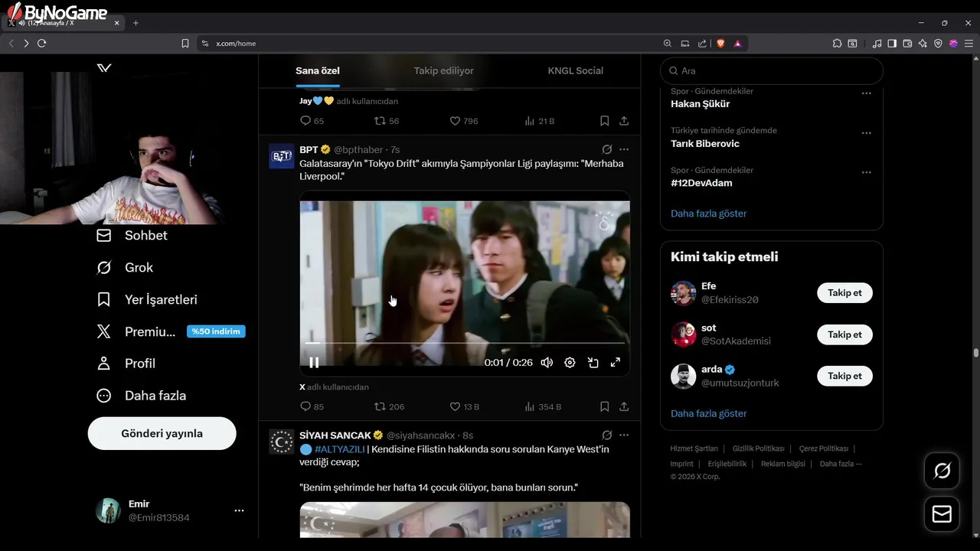Expand the video to fullscreen

coord(615,363)
